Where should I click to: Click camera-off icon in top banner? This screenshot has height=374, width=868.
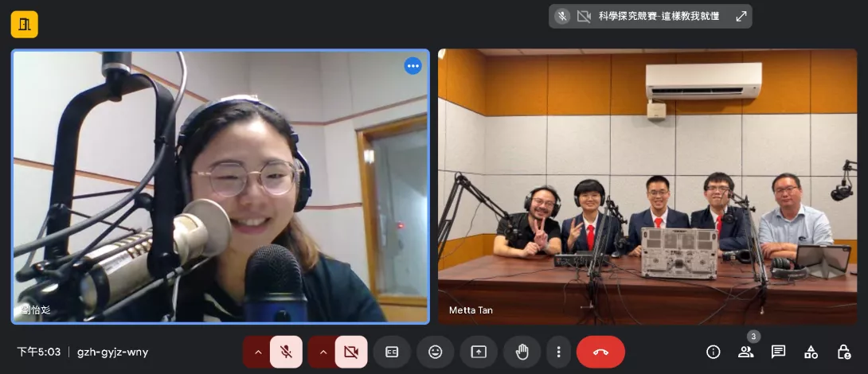(x=584, y=17)
